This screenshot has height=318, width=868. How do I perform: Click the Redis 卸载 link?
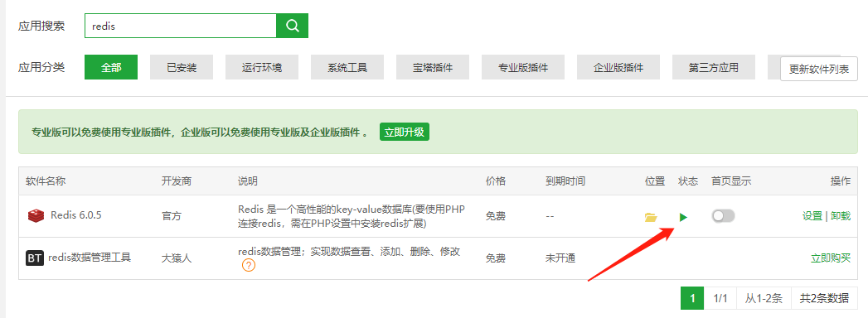[x=841, y=216]
